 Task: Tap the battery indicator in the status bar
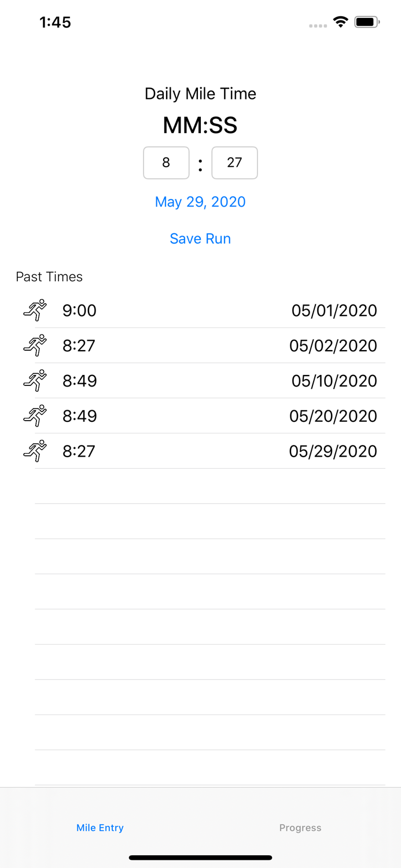click(366, 21)
